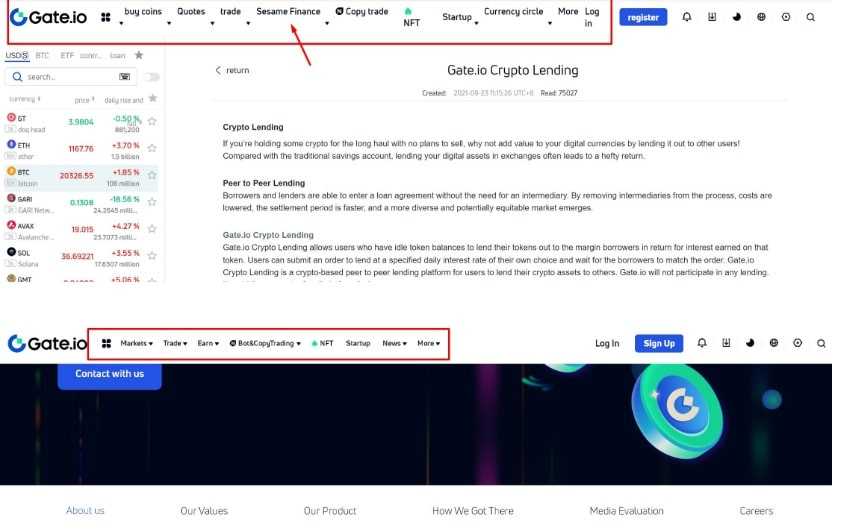This screenshot has width=845, height=531.
Task: Open the Our Values footer tab
Action: click(x=204, y=510)
